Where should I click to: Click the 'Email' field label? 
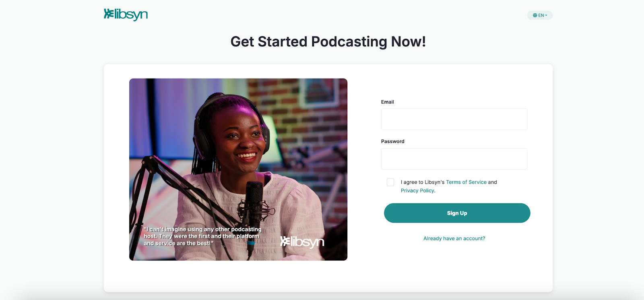click(x=388, y=102)
